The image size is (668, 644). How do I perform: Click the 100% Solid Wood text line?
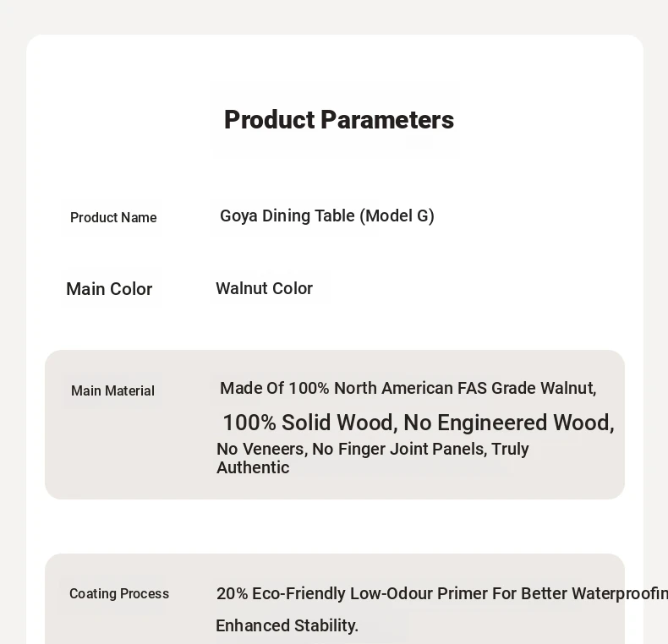click(x=419, y=423)
